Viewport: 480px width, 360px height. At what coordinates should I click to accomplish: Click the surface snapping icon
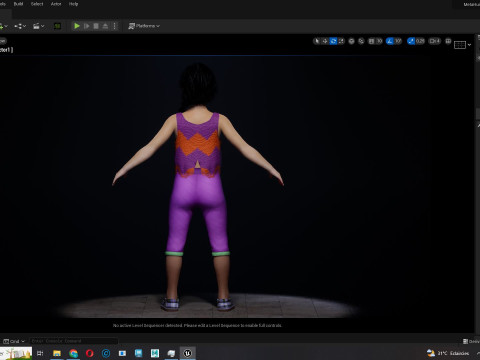(361, 41)
